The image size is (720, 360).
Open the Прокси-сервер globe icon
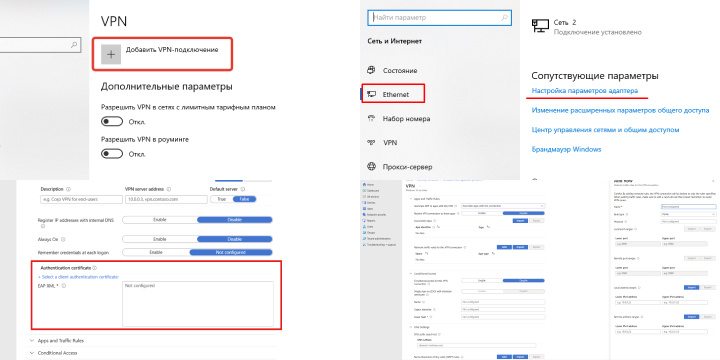[371, 166]
